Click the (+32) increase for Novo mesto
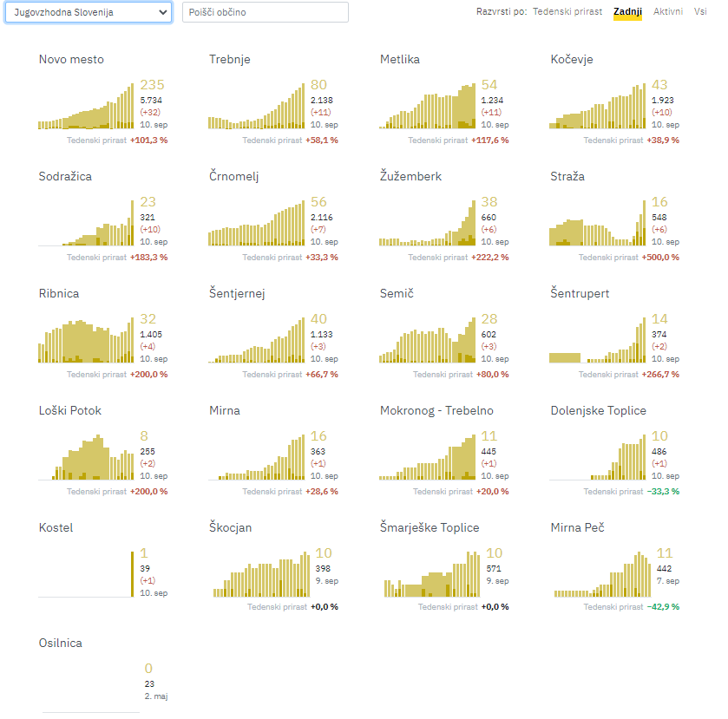728x719 pixels. click(x=150, y=113)
